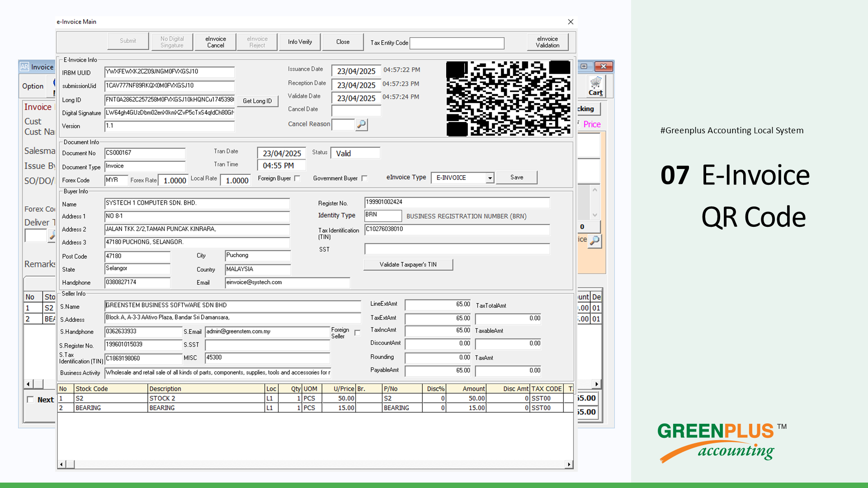Click the buyer SST input field
This screenshot has height=488, width=868.
click(x=457, y=249)
